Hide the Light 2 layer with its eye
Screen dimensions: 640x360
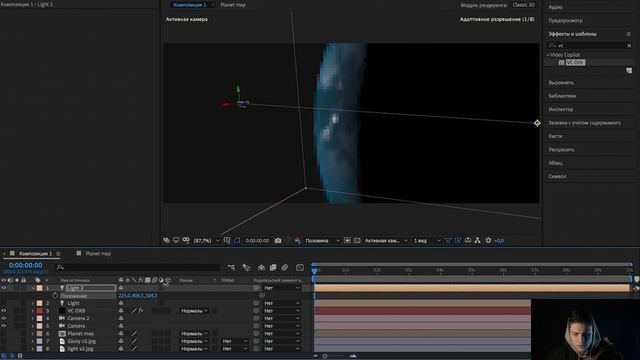tap(4, 288)
